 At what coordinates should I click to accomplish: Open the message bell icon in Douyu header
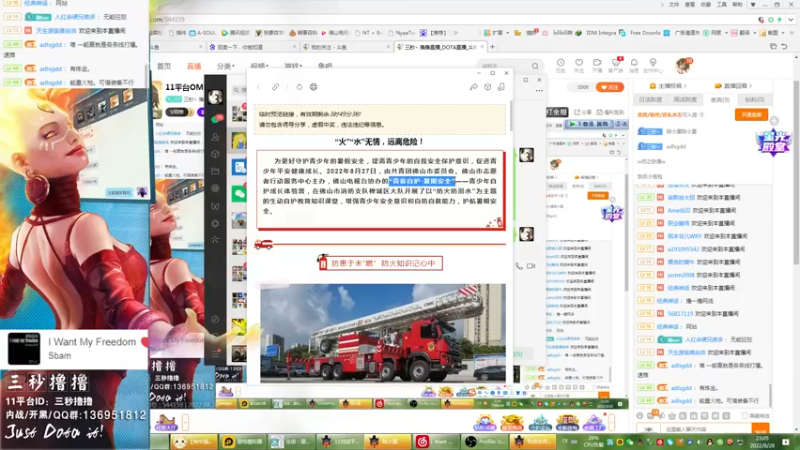pos(634,65)
